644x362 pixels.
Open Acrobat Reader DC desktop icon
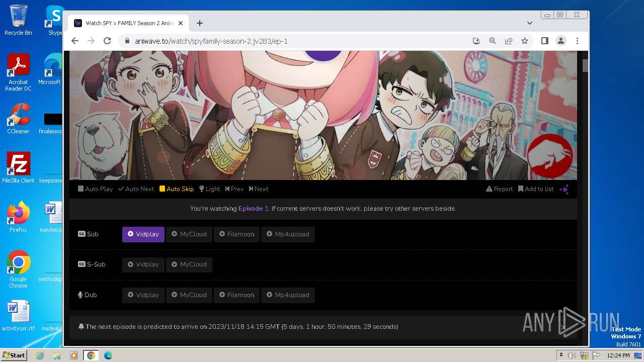[18, 72]
